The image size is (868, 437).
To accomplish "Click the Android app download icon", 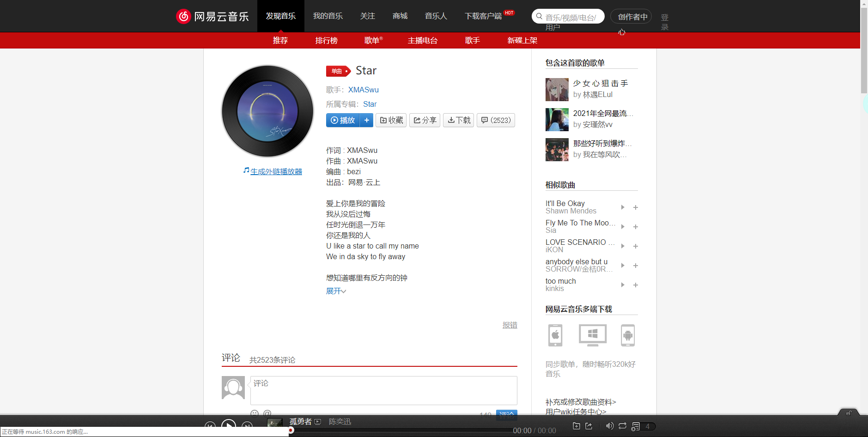I will (x=628, y=335).
